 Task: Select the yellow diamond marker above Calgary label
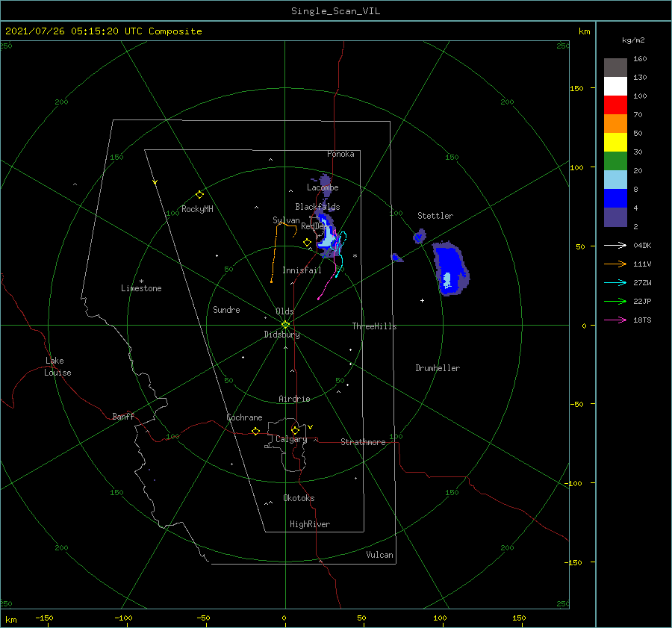point(295,430)
